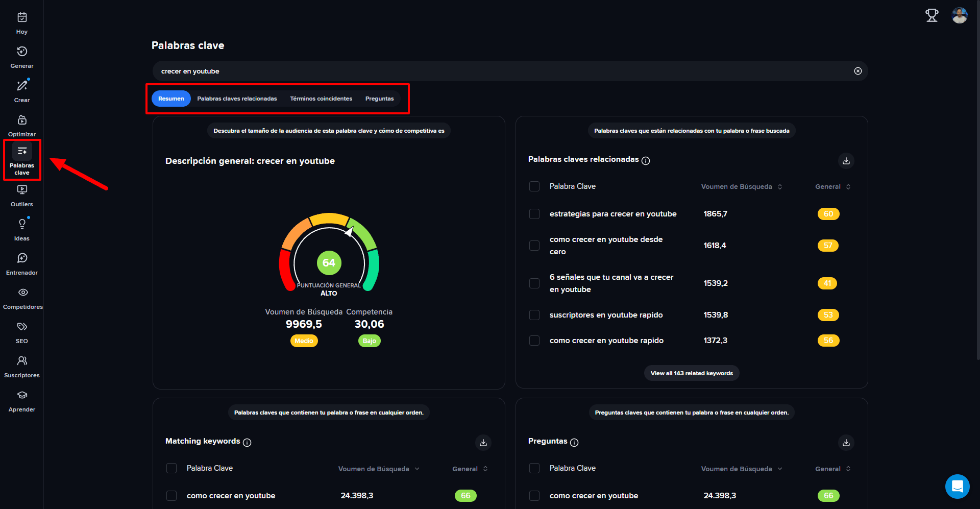Image resolution: width=980 pixels, height=509 pixels.
Task: Open the Ideas lightbulb icon
Action: click(22, 224)
